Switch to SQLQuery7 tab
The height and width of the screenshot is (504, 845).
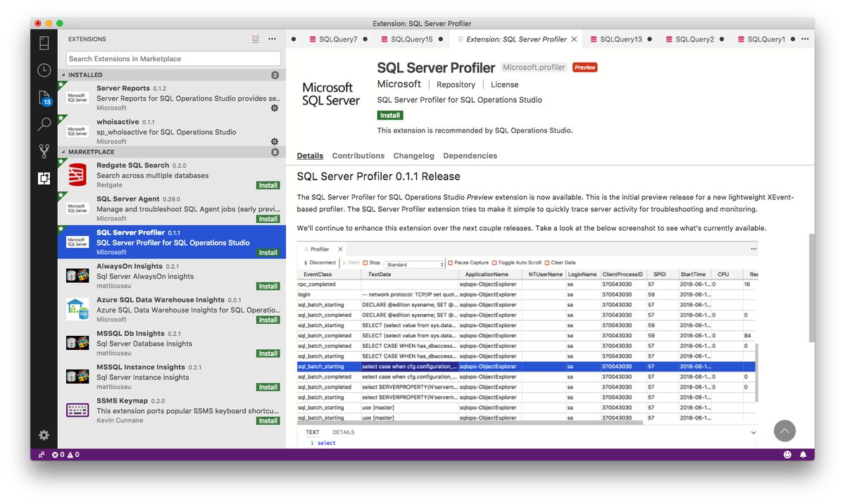point(338,39)
